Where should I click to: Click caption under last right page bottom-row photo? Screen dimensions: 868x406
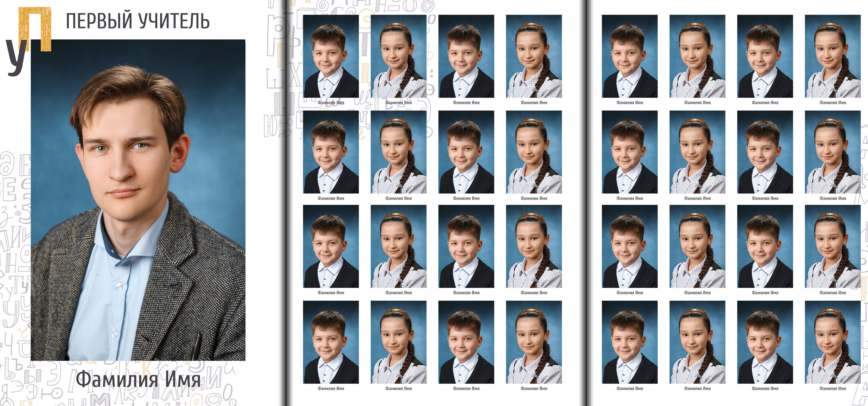833,388
